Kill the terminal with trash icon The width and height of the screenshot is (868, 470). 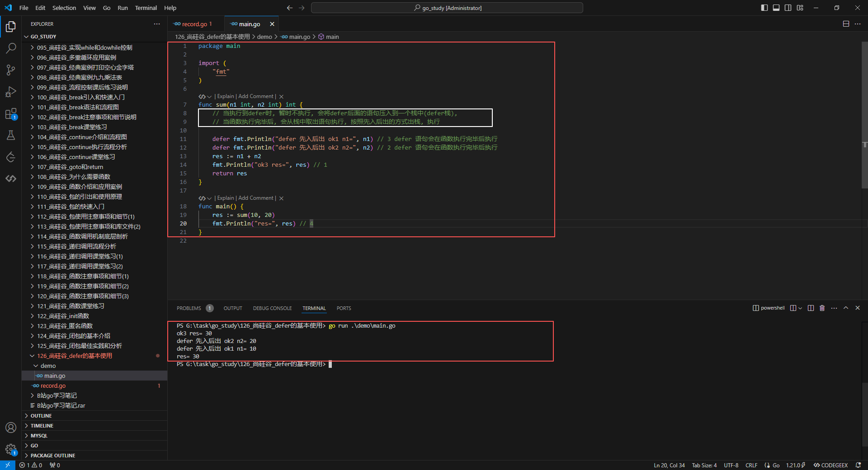click(x=822, y=308)
